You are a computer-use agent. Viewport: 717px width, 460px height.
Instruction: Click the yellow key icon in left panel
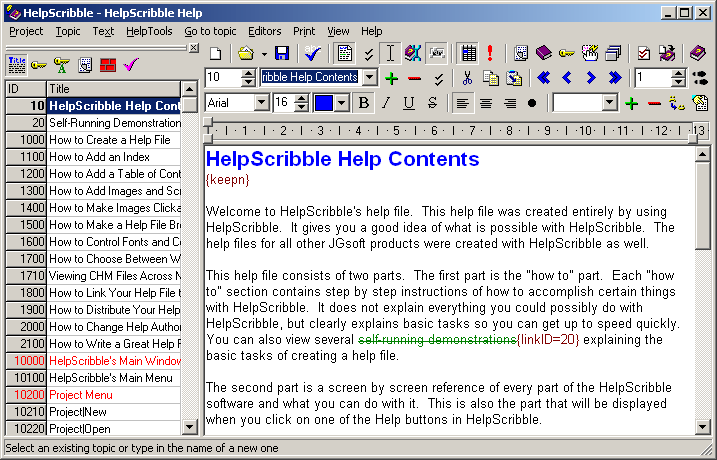click(39, 65)
